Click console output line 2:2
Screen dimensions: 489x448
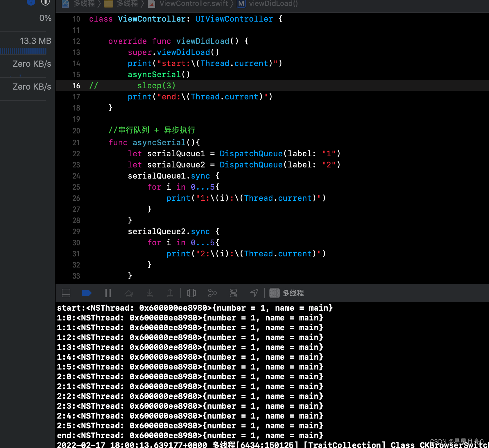190,396
